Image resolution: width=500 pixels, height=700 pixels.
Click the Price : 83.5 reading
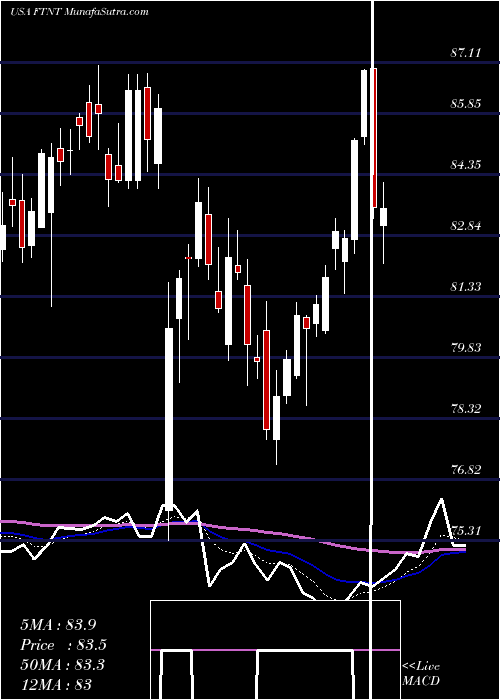(64, 645)
